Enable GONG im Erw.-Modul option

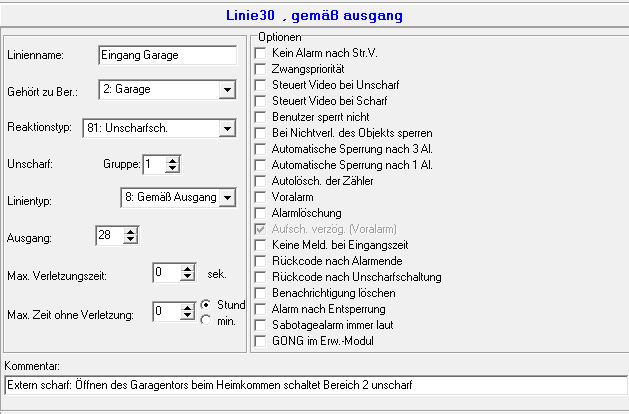[x=261, y=341]
